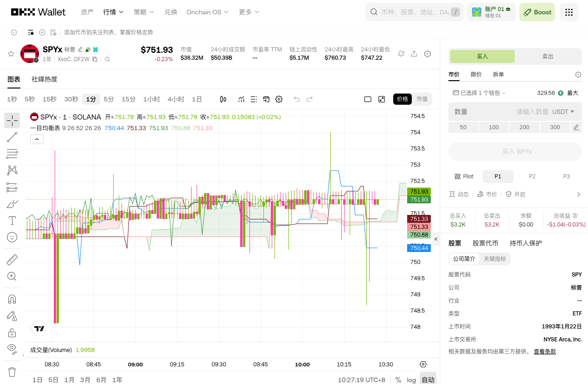Select the 5分 timeframe
Viewport: 588px width, 384px height.
tap(109, 99)
